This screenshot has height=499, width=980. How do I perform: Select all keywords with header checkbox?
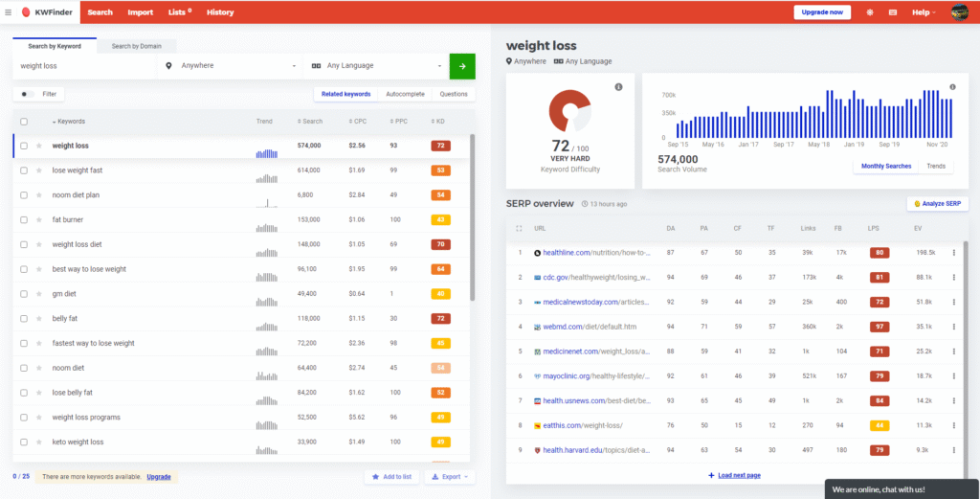pyautogui.click(x=24, y=122)
